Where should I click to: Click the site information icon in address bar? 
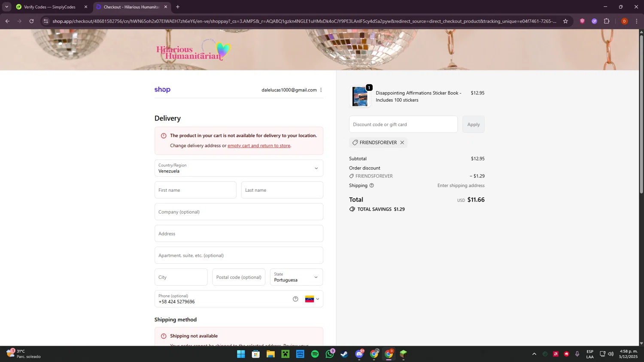[x=46, y=21]
